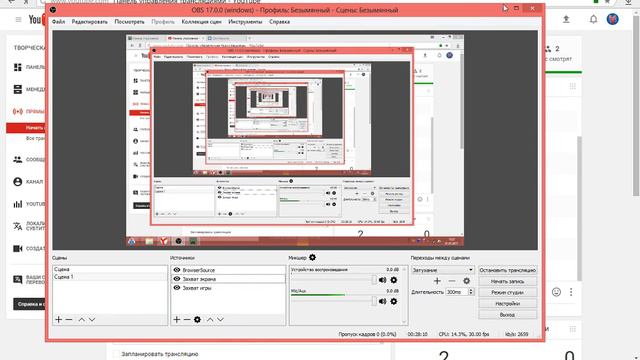640x360 pixels.
Task: Click the kb/s: 2659 bitrate status text
Action: click(516, 334)
